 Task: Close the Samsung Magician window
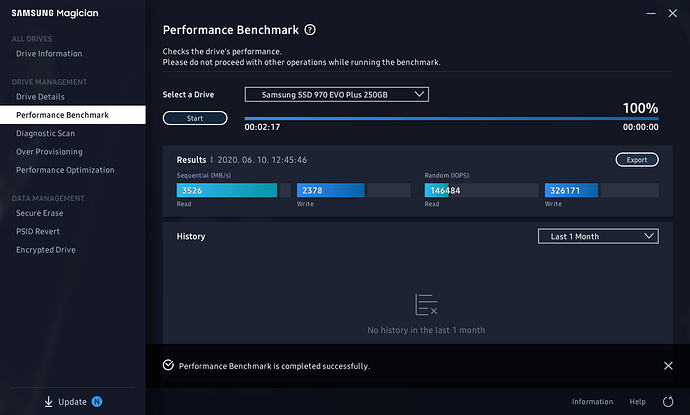click(669, 17)
